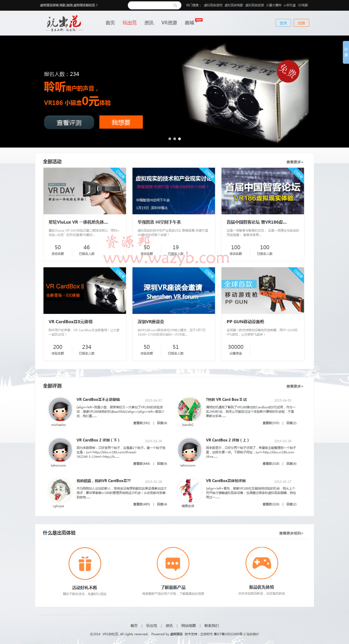Open michaelzz user avatar
The image size is (349, 644).
pyautogui.click(x=60, y=410)
